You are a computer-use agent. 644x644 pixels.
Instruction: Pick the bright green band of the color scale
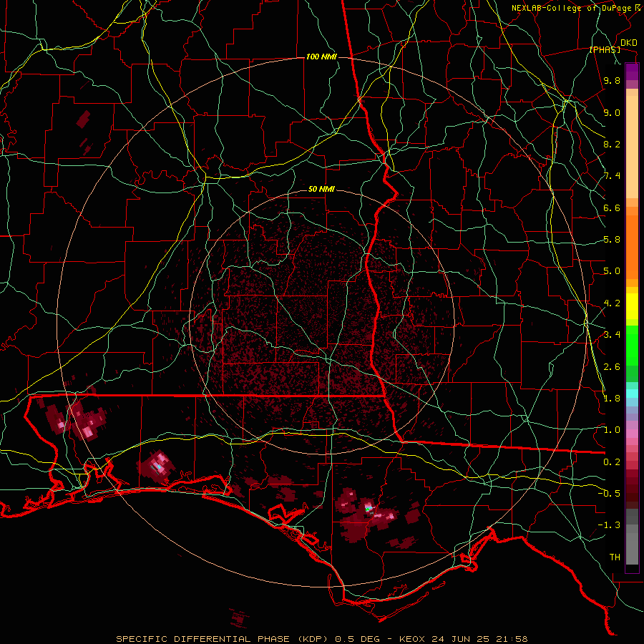pyautogui.click(x=632, y=346)
